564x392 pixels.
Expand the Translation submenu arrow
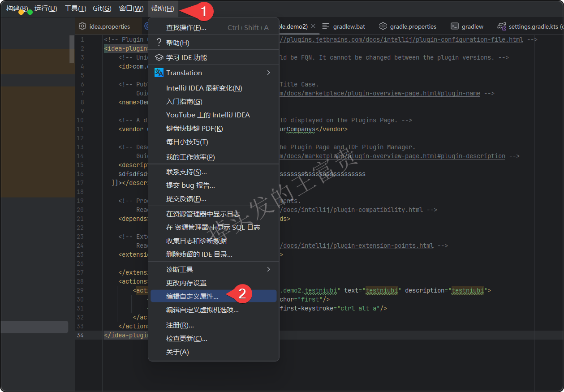tap(269, 73)
